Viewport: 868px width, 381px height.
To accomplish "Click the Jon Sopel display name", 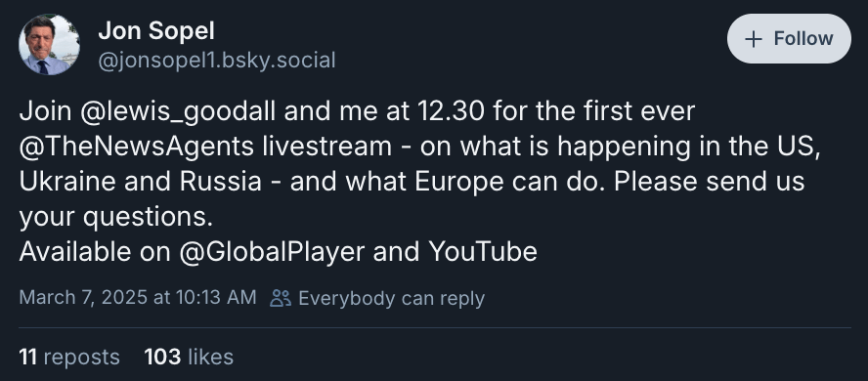I will pyautogui.click(x=156, y=31).
